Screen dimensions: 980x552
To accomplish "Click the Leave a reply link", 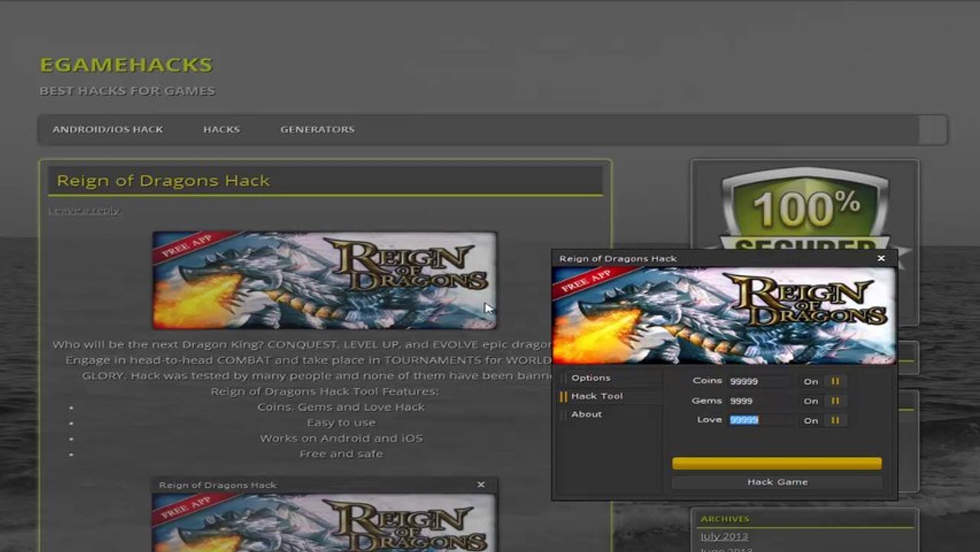I will pos(84,210).
